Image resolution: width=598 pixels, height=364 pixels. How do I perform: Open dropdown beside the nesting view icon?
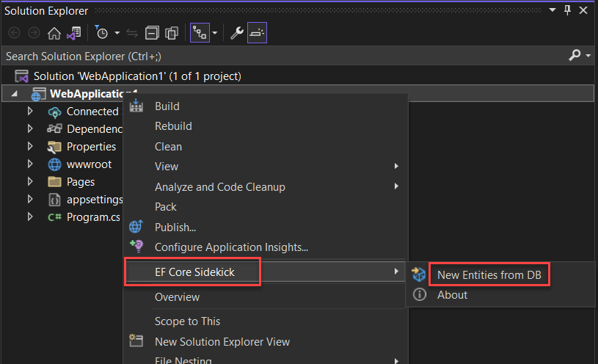pos(215,33)
